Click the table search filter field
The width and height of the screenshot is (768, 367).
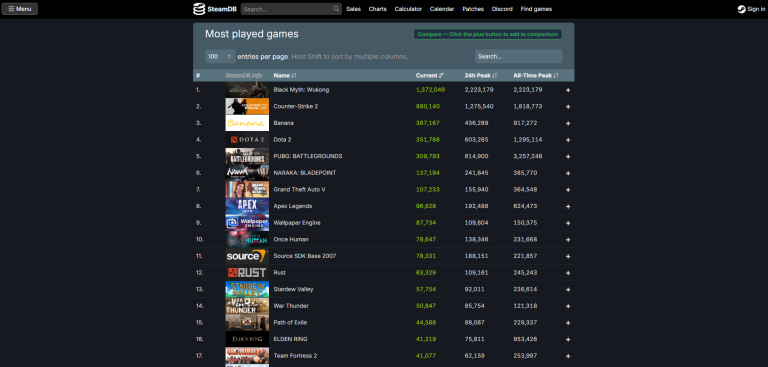[518, 56]
